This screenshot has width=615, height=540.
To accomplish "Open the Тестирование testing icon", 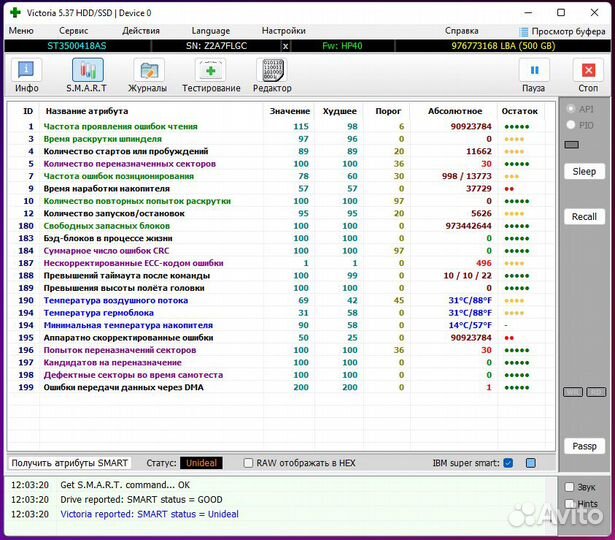I will 210,72.
